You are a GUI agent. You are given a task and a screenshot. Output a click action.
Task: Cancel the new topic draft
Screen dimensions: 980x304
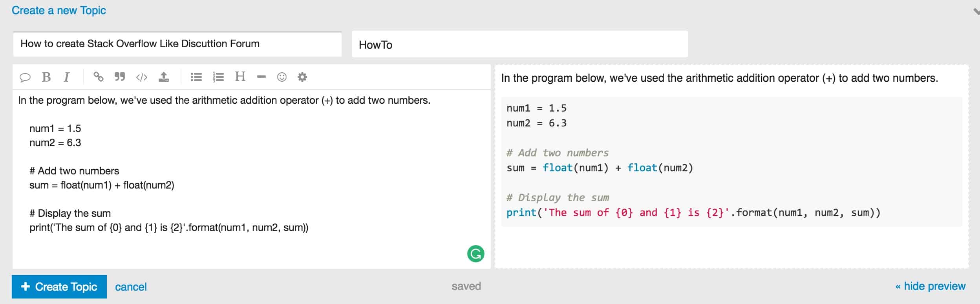131,287
